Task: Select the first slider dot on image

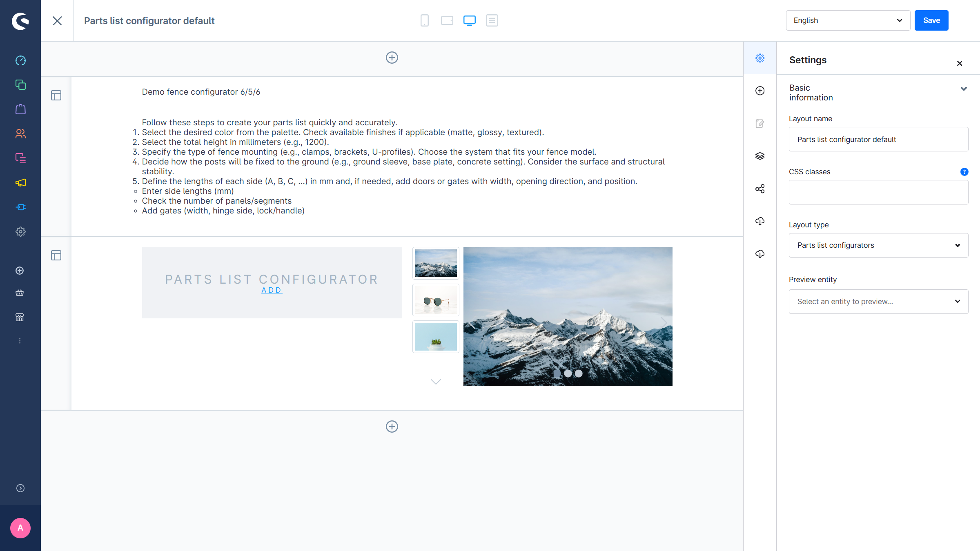Action: pyautogui.click(x=557, y=373)
